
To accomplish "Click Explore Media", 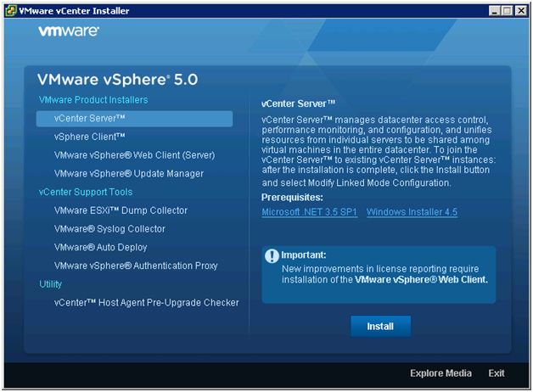I will click(x=440, y=373).
